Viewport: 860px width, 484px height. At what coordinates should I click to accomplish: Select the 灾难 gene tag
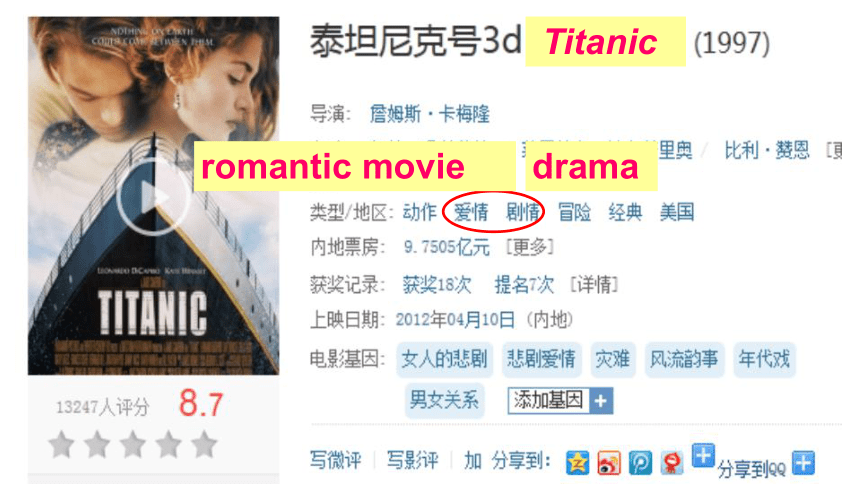click(x=613, y=359)
